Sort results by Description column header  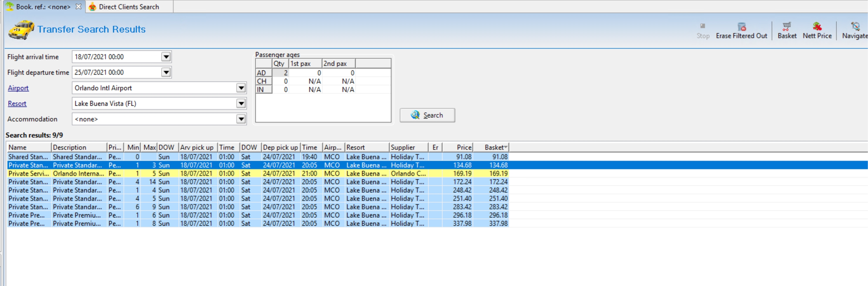coord(79,147)
